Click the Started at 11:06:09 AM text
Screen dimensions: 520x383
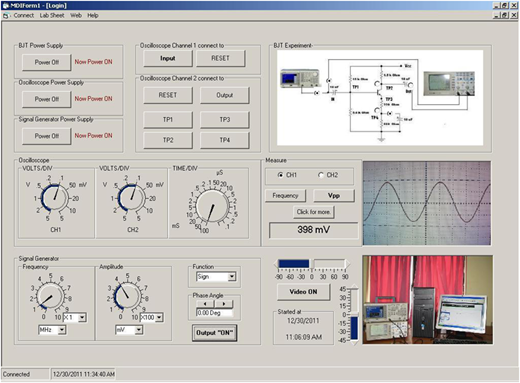pos(304,337)
